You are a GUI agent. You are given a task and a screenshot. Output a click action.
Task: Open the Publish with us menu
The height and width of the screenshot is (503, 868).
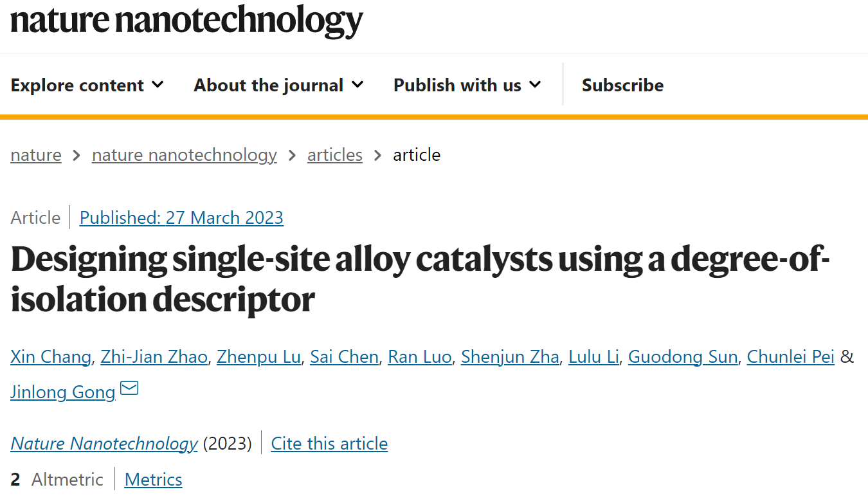(x=467, y=85)
